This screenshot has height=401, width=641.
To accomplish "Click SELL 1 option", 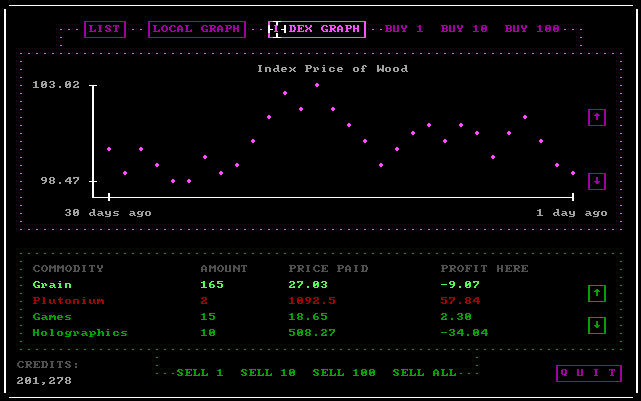I will (200, 373).
